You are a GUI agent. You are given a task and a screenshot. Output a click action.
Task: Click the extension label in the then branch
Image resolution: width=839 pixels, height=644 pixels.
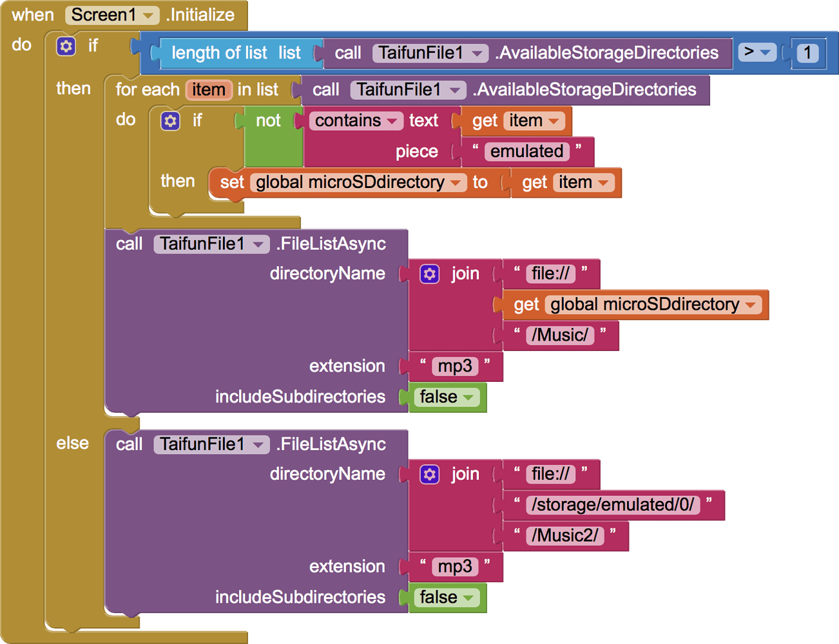coord(347,366)
